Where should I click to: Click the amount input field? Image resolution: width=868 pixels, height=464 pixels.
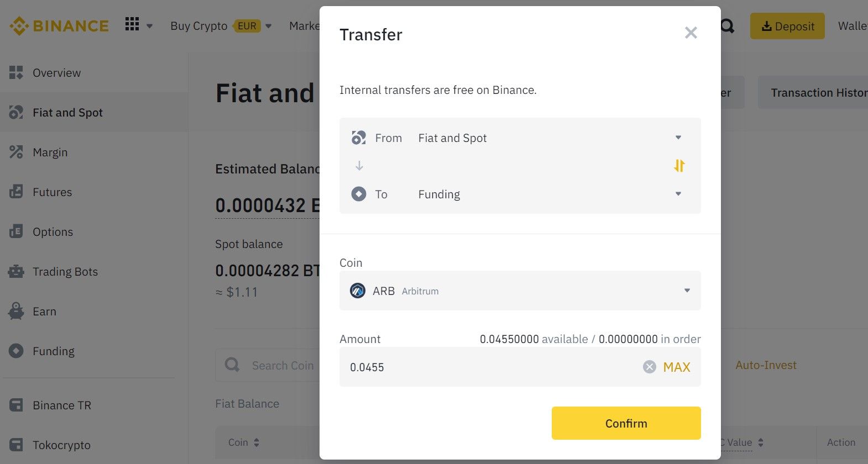(x=470, y=367)
